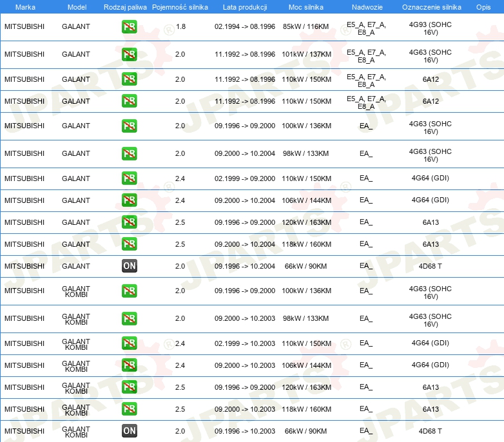Screen dimensions: 504x442
Task: Click the PB fuel icon for Galant 2.4 106kW / 144KM ending 10.2004
Action: [129, 200]
